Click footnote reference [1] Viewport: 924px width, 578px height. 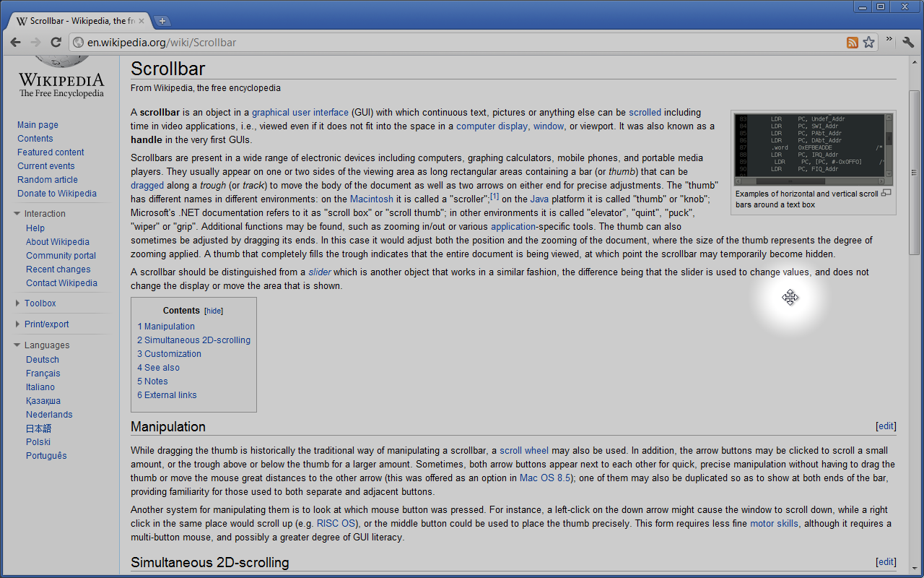(x=494, y=197)
